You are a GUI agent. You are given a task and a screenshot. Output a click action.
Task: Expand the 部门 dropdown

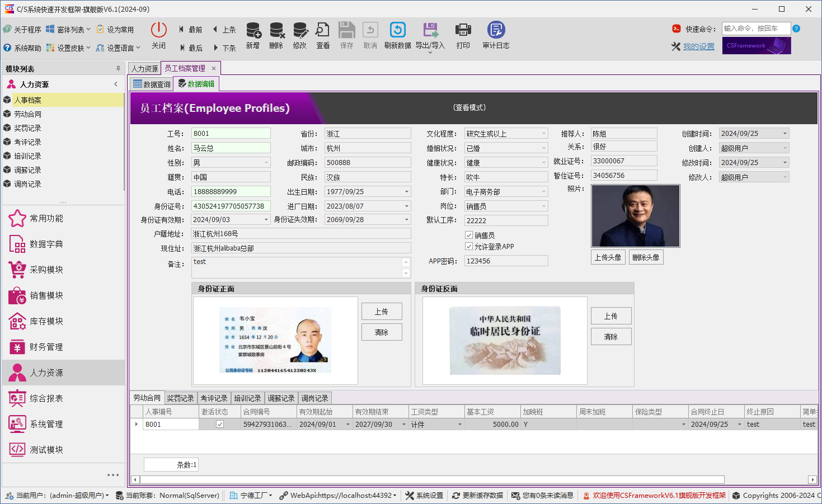[x=544, y=191]
